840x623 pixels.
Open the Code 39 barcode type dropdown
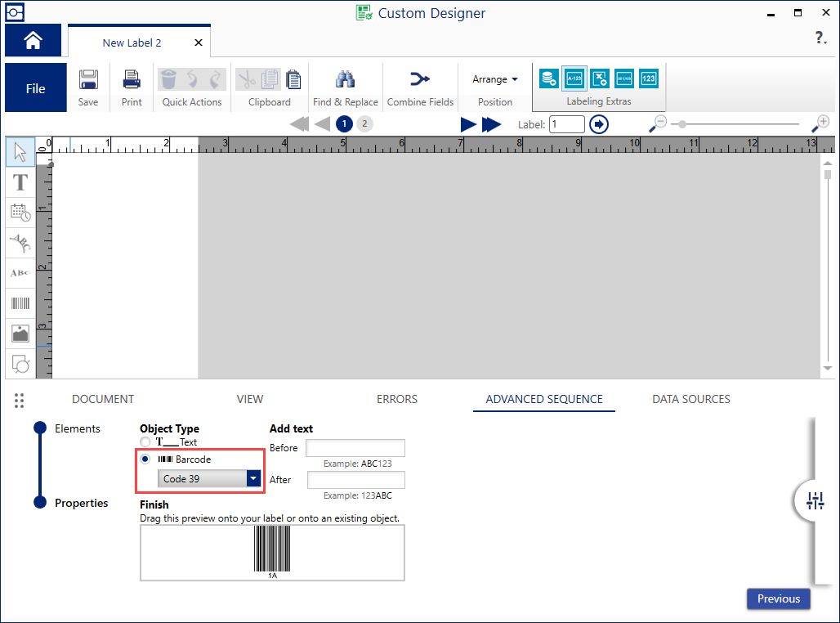point(252,477)
